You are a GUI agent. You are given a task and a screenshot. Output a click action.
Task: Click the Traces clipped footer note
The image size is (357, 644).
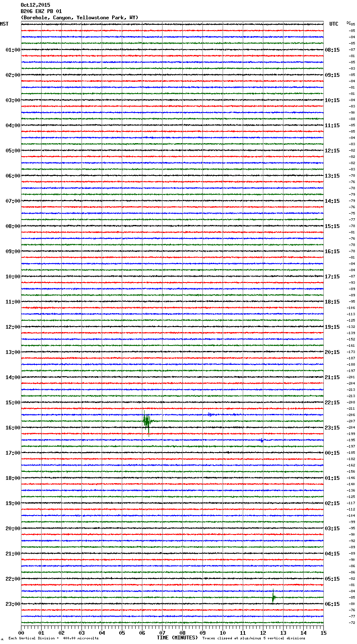click(x=254, y=639)
